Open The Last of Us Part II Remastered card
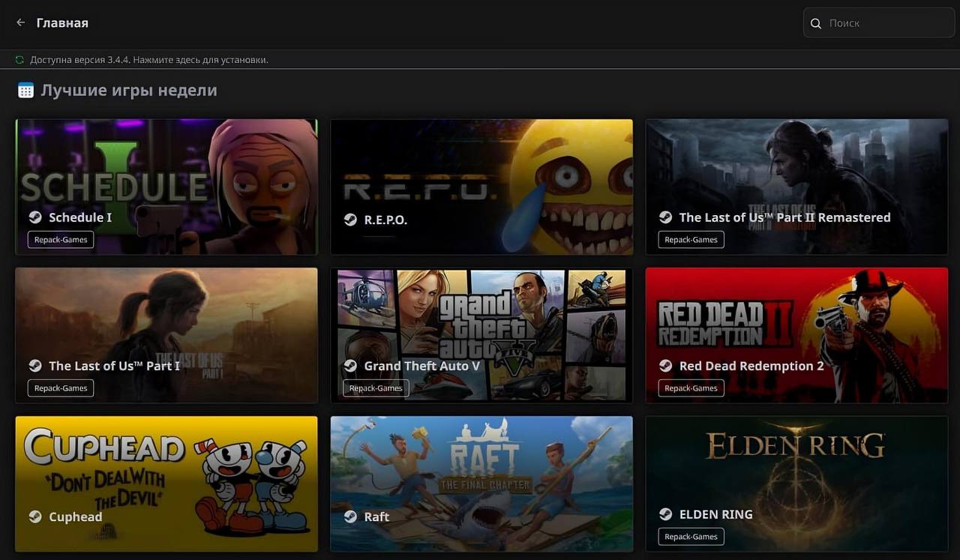The image size is (960, 560). [x=796, y=172]
